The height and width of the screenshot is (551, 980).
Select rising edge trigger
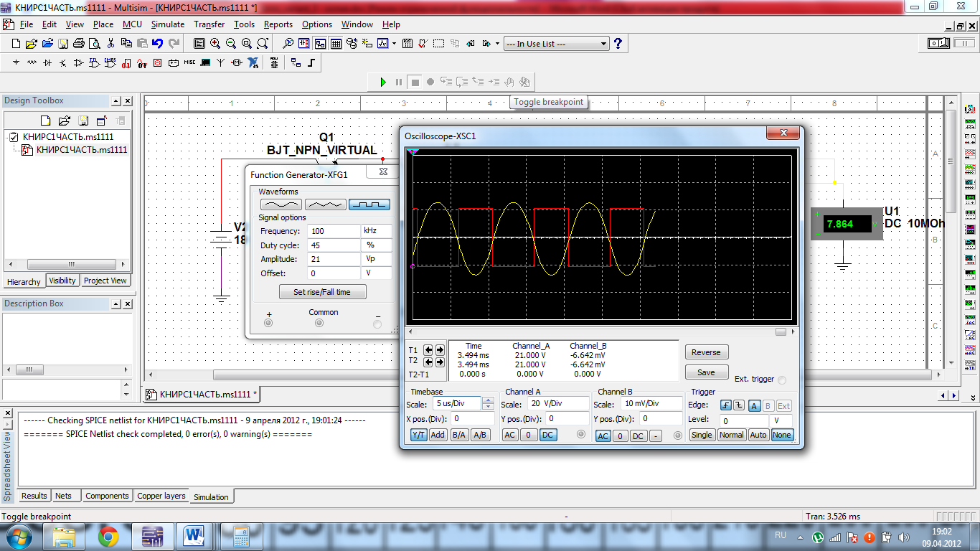pos(725,405)
